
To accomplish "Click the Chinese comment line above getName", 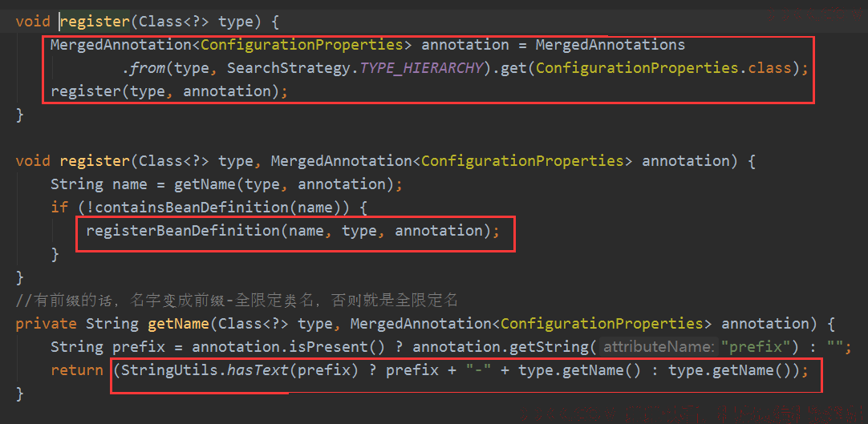I will (237, 301).
